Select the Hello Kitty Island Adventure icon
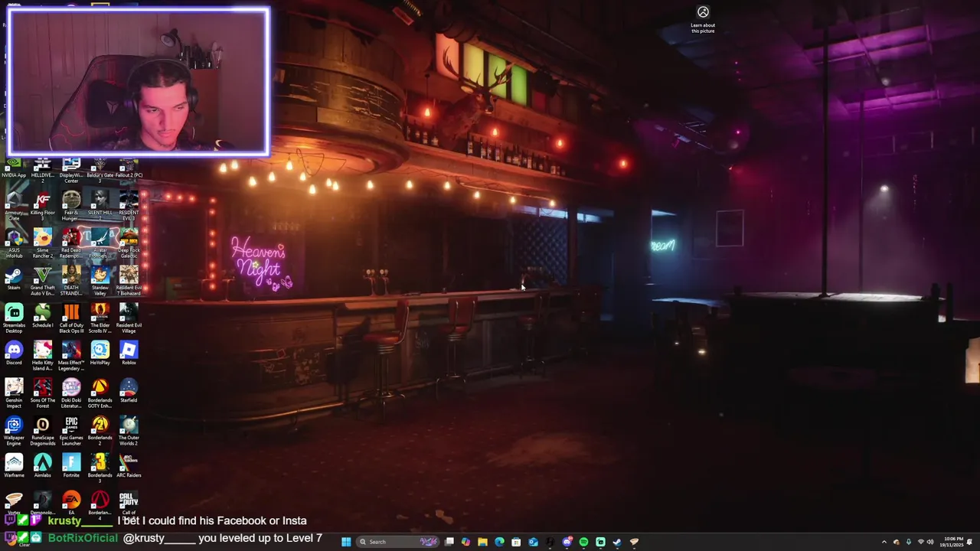The width and height of the screenshot is (980, 551). pos(42,355)
